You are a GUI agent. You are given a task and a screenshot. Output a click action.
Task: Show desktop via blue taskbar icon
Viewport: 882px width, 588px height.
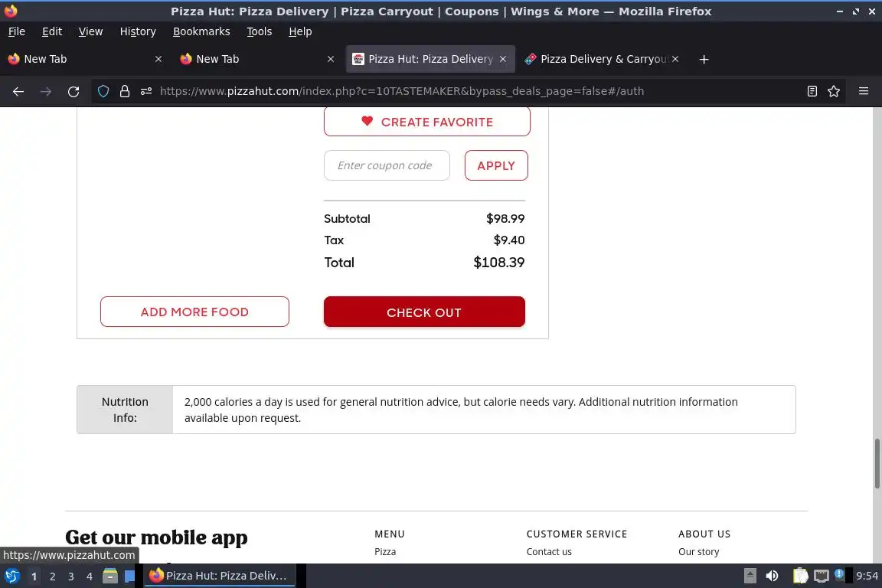tap(129, 577)
